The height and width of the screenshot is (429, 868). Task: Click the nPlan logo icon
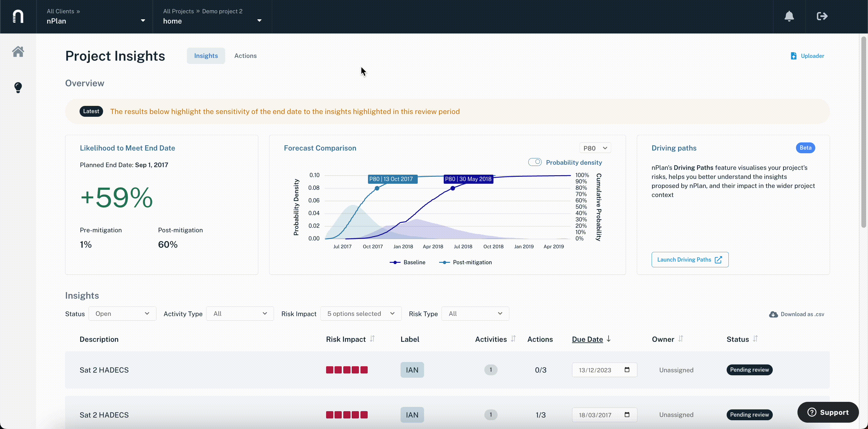tap(18, 16)
